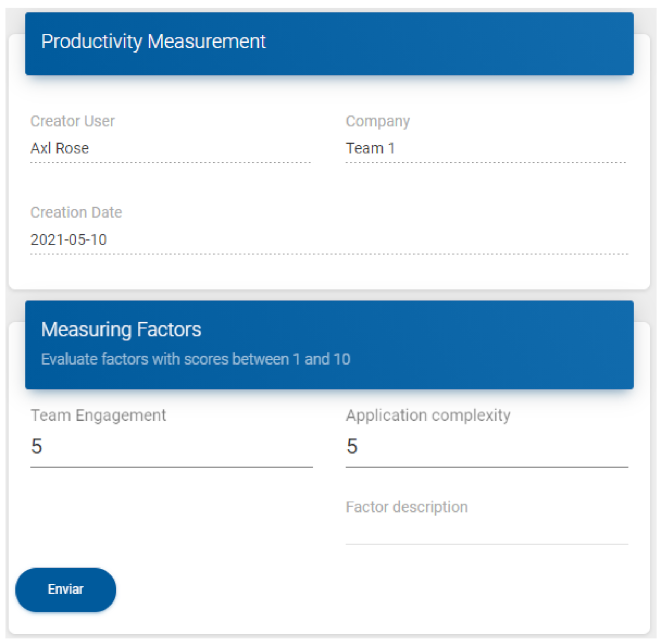Focus the Application complexity score input
Image resolution: width=665 pixels, height=644 pixels.
[486, 446]
